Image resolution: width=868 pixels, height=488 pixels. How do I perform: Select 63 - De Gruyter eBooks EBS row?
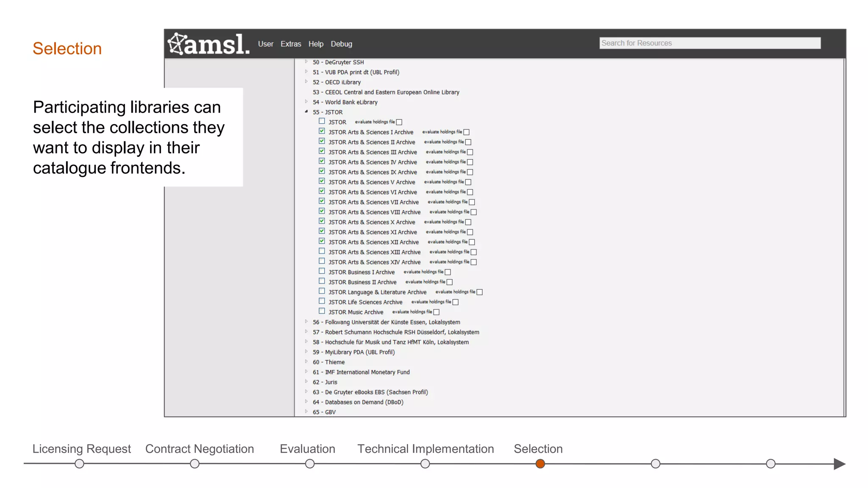[x=370, y=392]
